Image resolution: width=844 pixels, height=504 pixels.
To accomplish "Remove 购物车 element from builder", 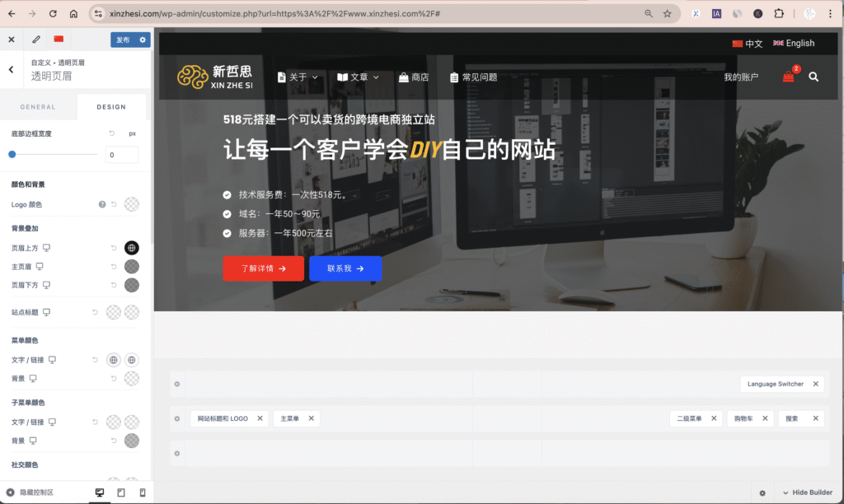I will click(x=765, y=418).
